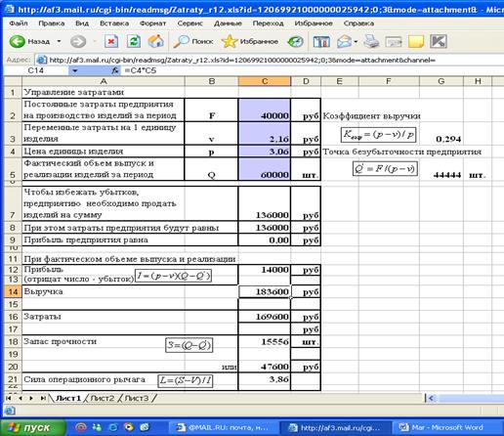The width and height of the screenshot is (504, 436).
Task: Expand the Back button history dropdown arrow
Action: (x=59, y=41)
